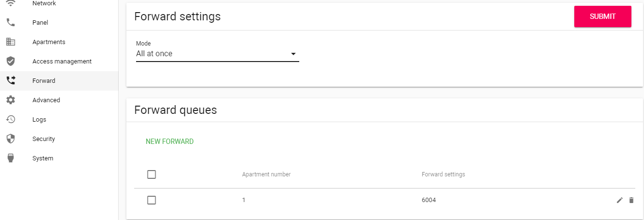Click the 6004 forward settings cell
Image resolution: width=644 pixels, height=220 pixels.
click(x=429, y=200)
